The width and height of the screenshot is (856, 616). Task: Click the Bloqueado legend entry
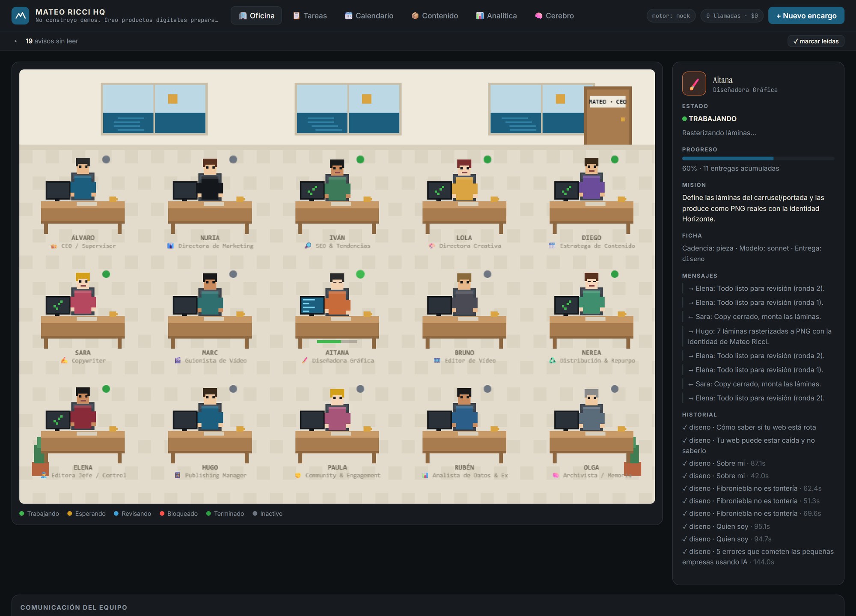coord(178,514)
